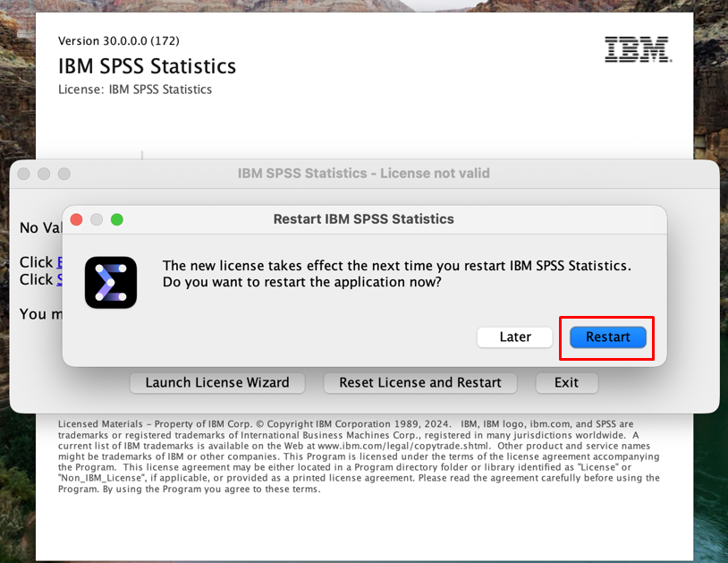
Task: Click the gray close button of the License window
Action: tap(23, 174)
